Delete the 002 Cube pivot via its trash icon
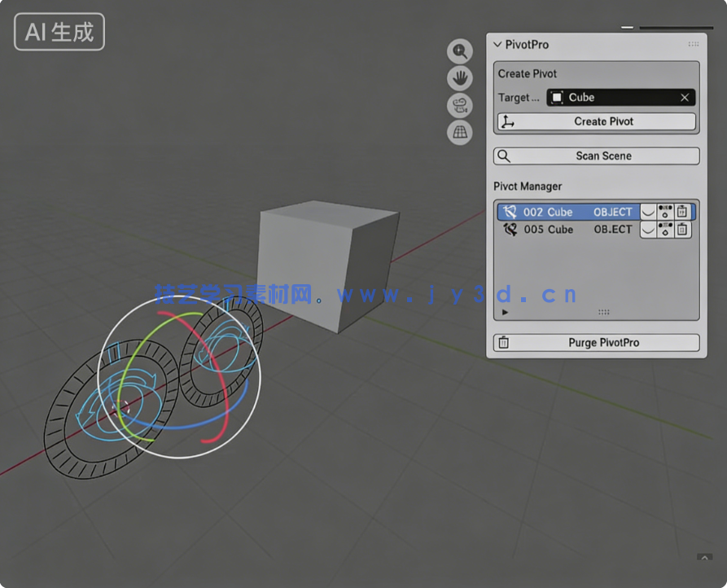 point(682,211)
